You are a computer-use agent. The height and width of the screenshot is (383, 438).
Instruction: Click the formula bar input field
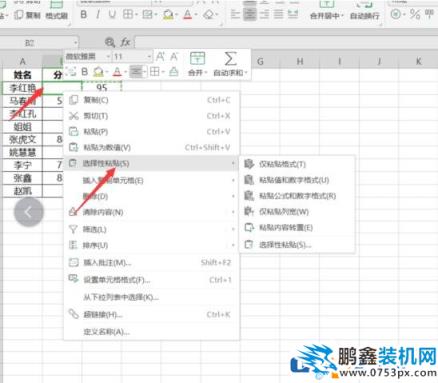tap(286, 43)
